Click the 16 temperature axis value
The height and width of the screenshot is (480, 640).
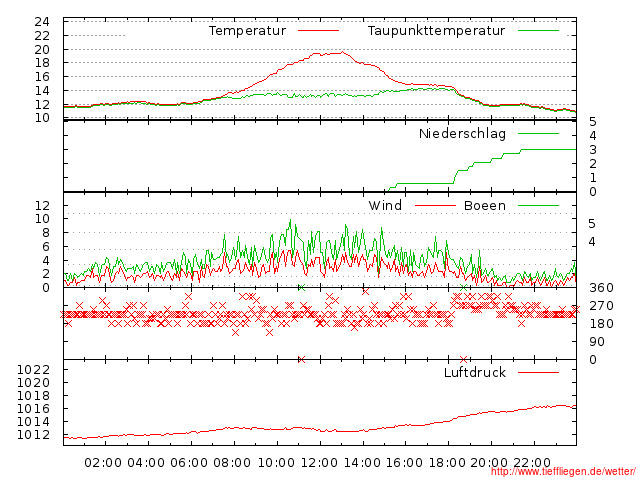click(x=42, y=77)
